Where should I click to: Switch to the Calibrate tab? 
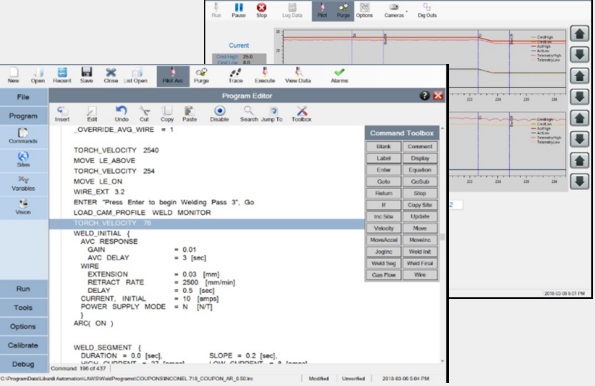coord(24,345)
